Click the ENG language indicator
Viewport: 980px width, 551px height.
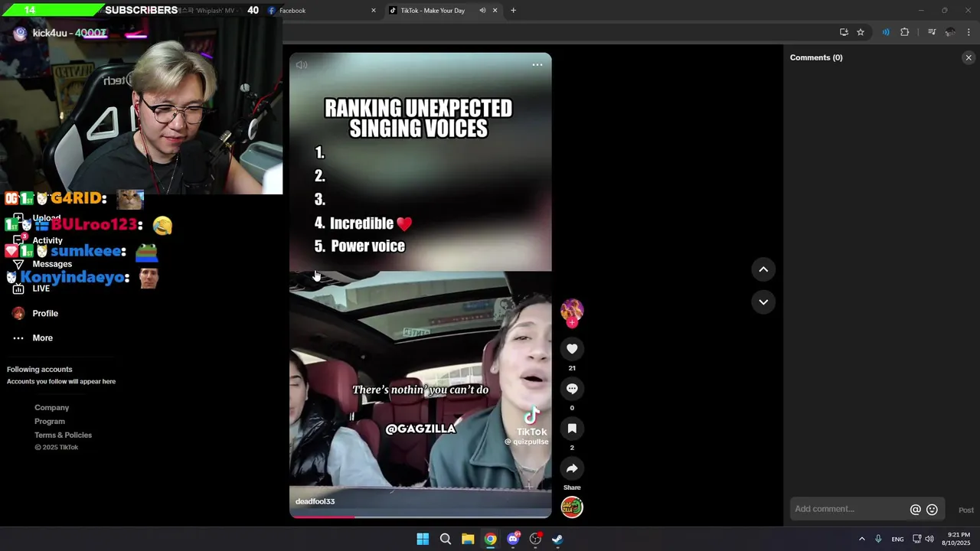click(897, 540)
